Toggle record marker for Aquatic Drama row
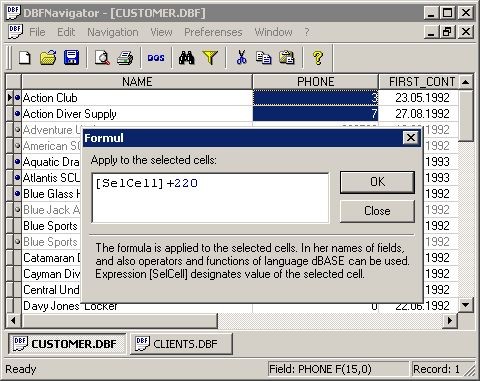The height and width of the screenshot is (381, 480). tap(17, 162)
